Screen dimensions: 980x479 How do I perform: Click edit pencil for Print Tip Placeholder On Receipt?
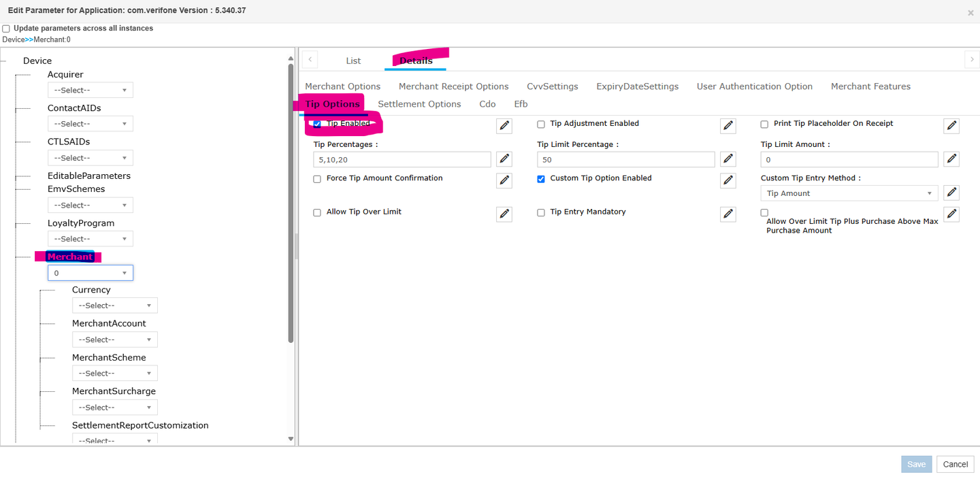[951, 125]
